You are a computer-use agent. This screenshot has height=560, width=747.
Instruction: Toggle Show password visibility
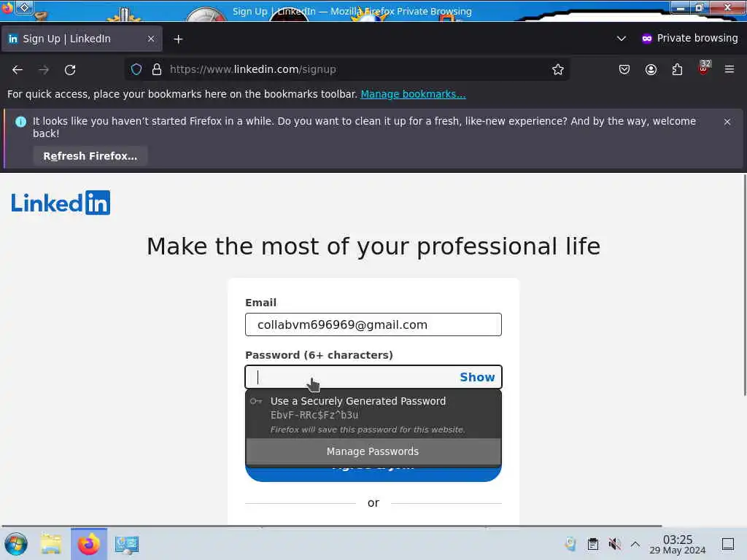tap(477, 377)
